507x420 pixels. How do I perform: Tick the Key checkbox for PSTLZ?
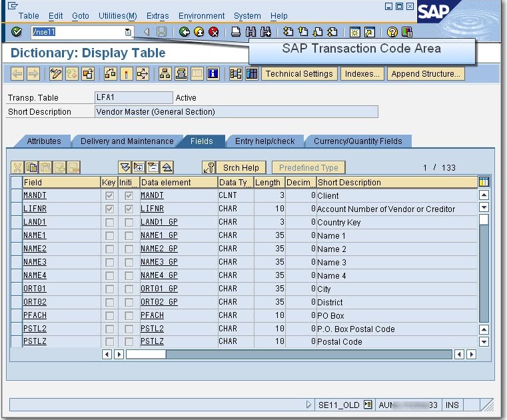(109, 341)
